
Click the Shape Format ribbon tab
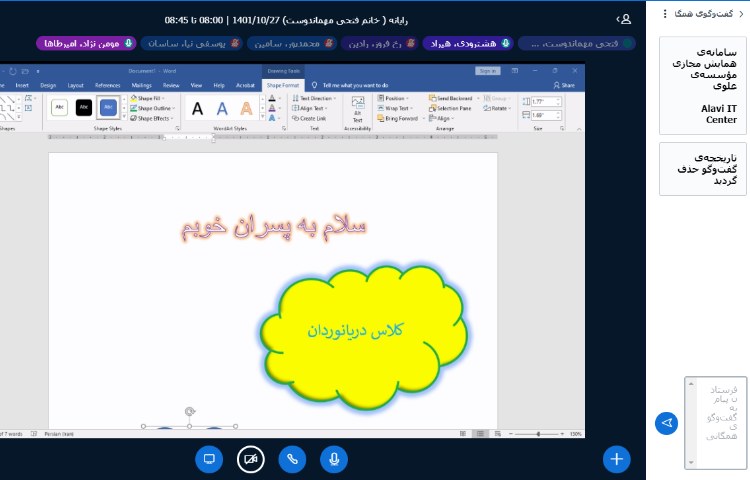[282, 86]
